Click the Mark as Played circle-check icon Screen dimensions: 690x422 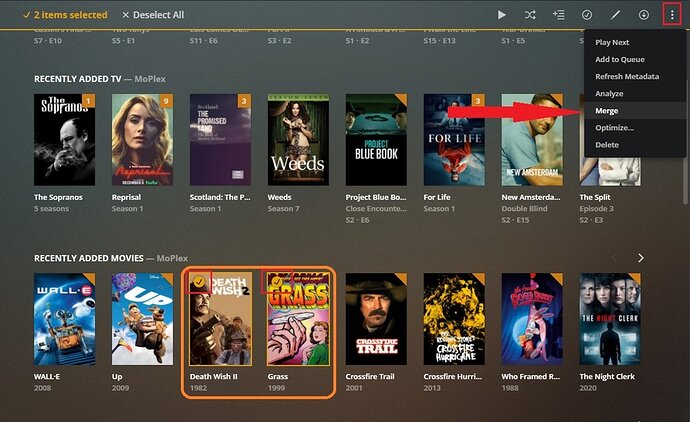[x=587, y=15]
